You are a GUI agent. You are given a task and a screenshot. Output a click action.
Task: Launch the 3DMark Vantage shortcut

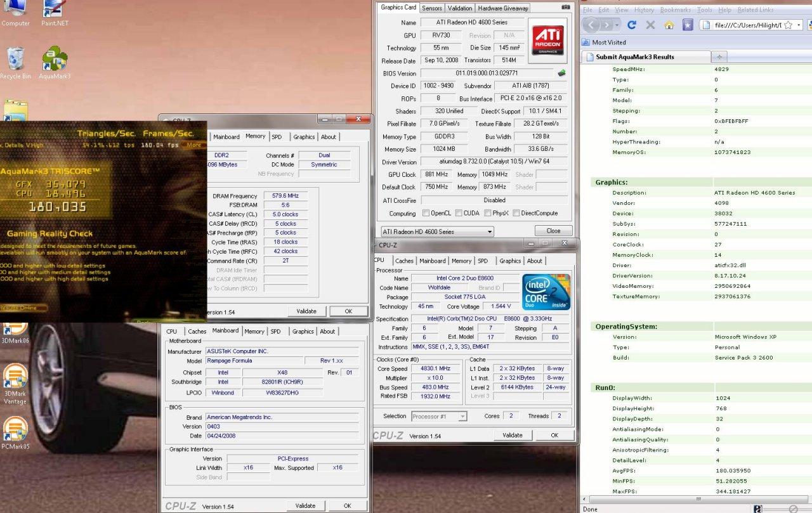tap(15, 385)
